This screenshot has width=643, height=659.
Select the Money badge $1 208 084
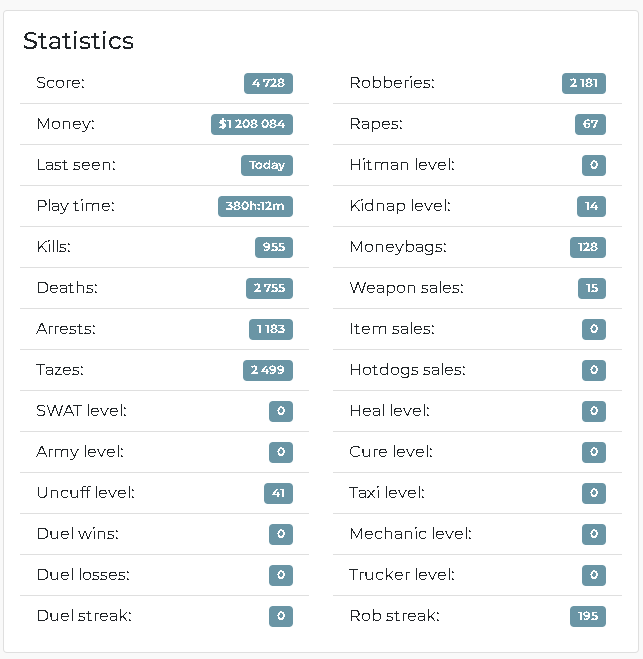point(252,124)
